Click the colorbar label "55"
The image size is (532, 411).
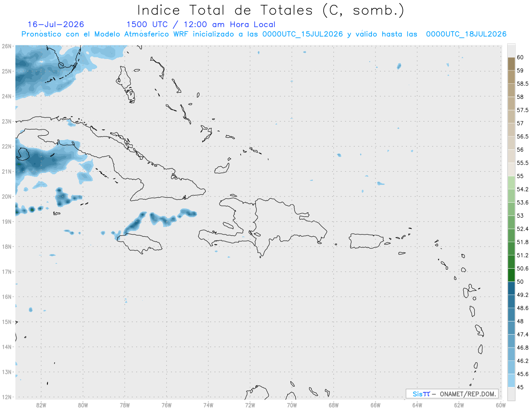tap(520, 176)
